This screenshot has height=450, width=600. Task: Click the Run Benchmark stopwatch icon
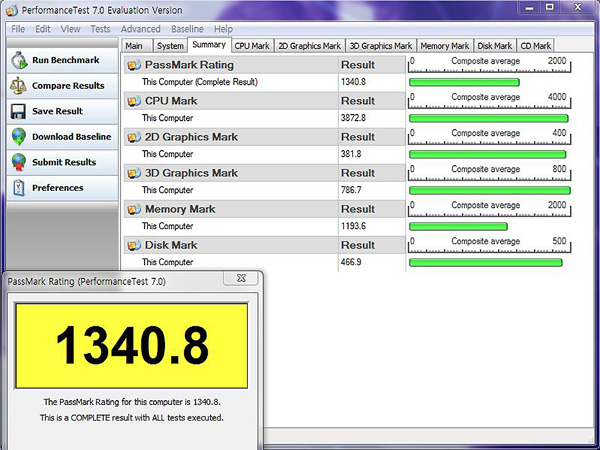coord(19,60)
